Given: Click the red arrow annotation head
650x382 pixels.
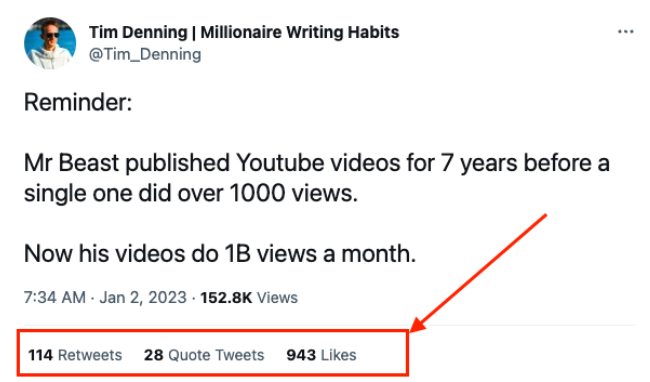Looking at the screenshot, I should (x=418, y=324).
